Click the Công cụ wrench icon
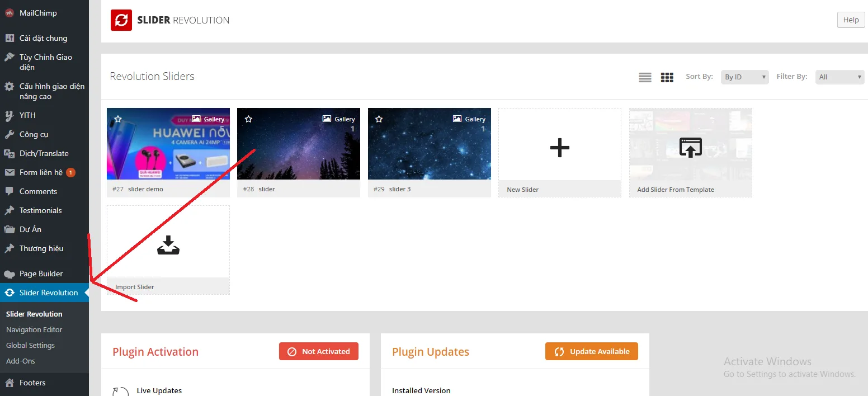Viewport: 868px width, 396px height. (x=10, y=134)
